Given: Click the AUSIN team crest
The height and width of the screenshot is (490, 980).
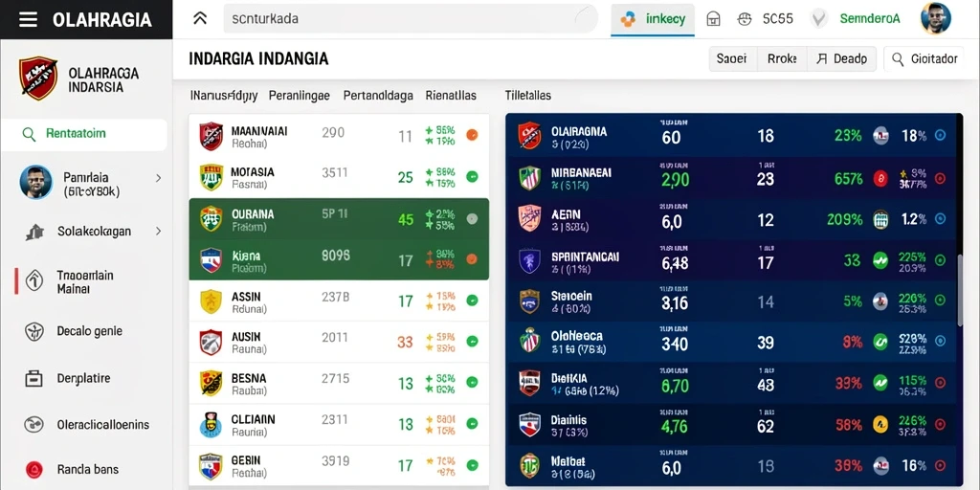Looking at the screenshot, I should [211, 343].
